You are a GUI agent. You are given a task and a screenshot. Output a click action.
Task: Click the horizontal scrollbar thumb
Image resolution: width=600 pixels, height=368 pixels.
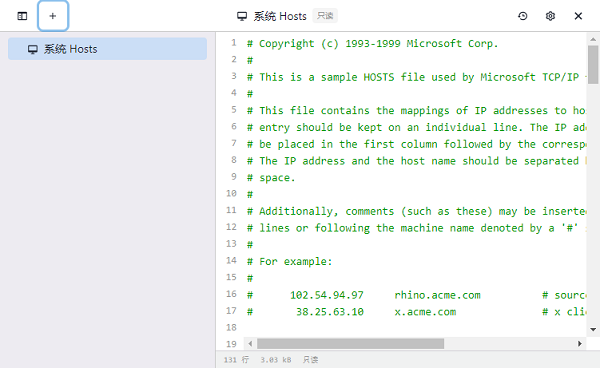tap(351, 344)
